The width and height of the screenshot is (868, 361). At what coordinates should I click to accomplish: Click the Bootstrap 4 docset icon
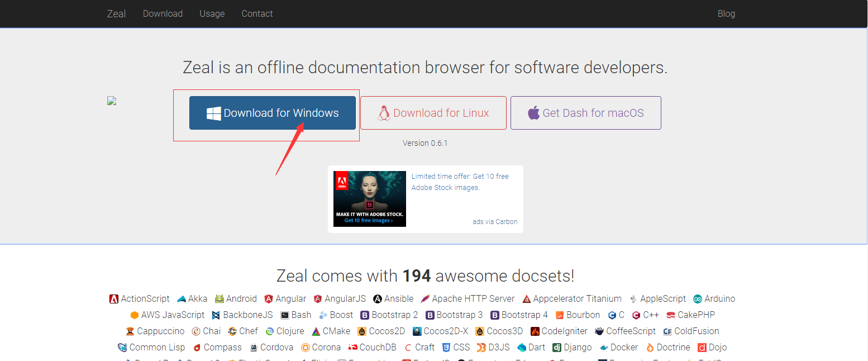pyautogui.click(x=494, y=315)
